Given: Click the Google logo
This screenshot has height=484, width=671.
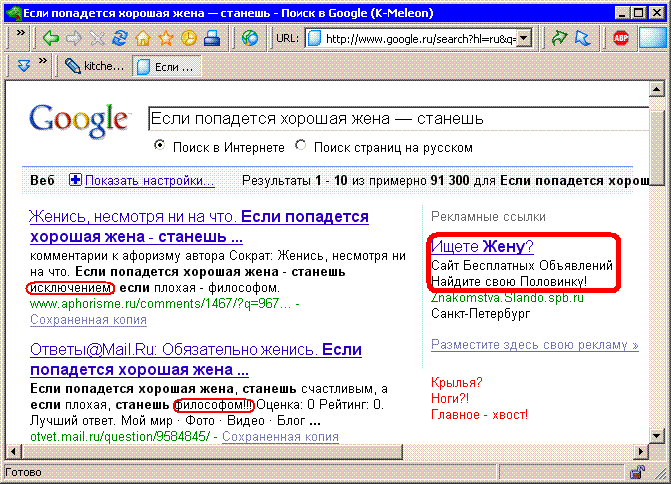Looking at the screenshot, I should (79, 121).
